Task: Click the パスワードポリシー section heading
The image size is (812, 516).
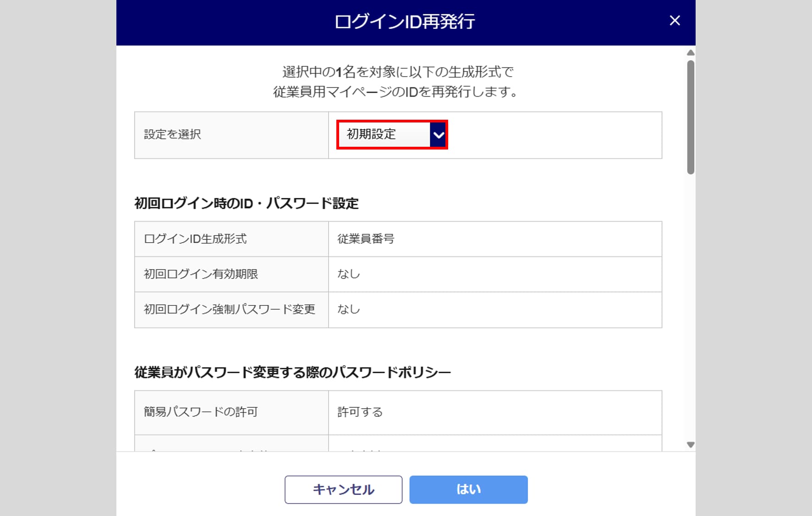Action: tap(292, 372)
